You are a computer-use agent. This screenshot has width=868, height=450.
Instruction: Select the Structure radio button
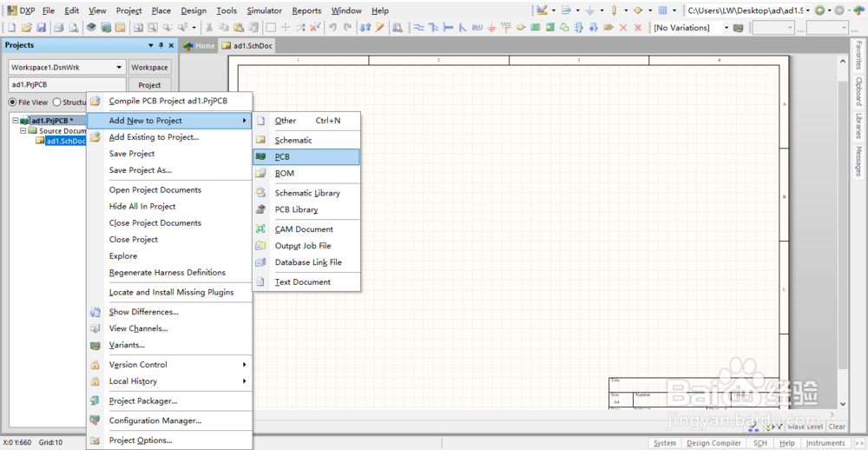click(56, 102)
